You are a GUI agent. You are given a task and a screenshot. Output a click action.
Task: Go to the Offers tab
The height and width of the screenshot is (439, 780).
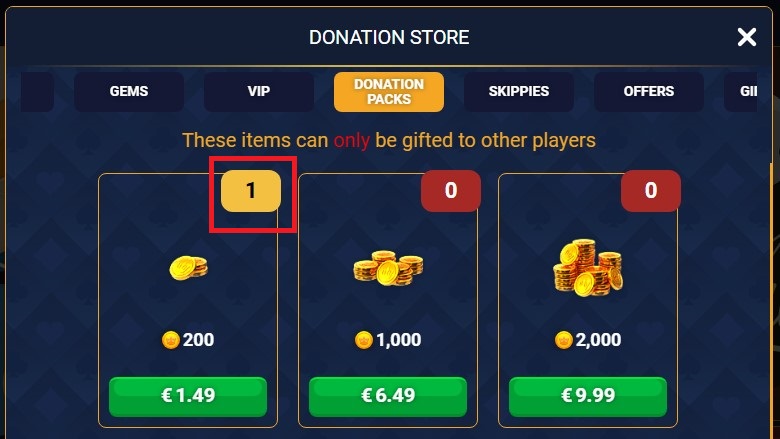pos(649,91)
